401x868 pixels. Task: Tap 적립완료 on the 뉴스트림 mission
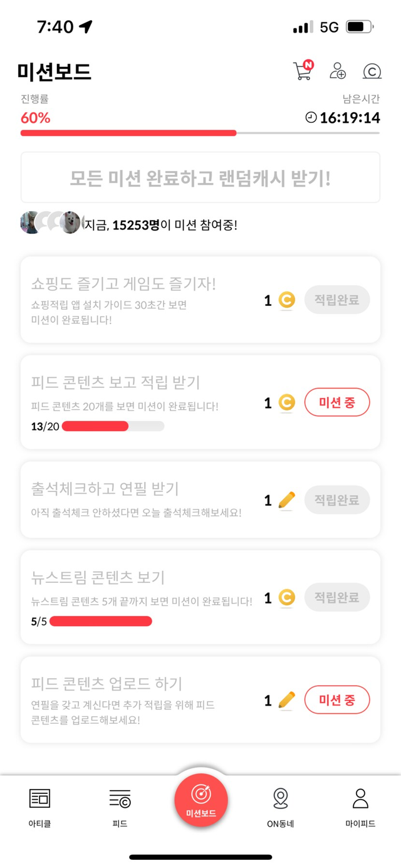(337, 598)
